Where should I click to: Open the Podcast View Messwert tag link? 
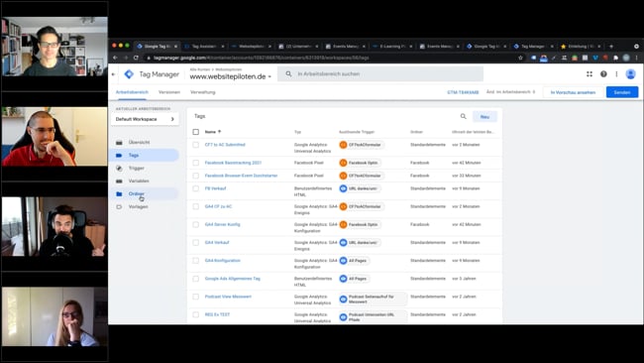(228, 297)
